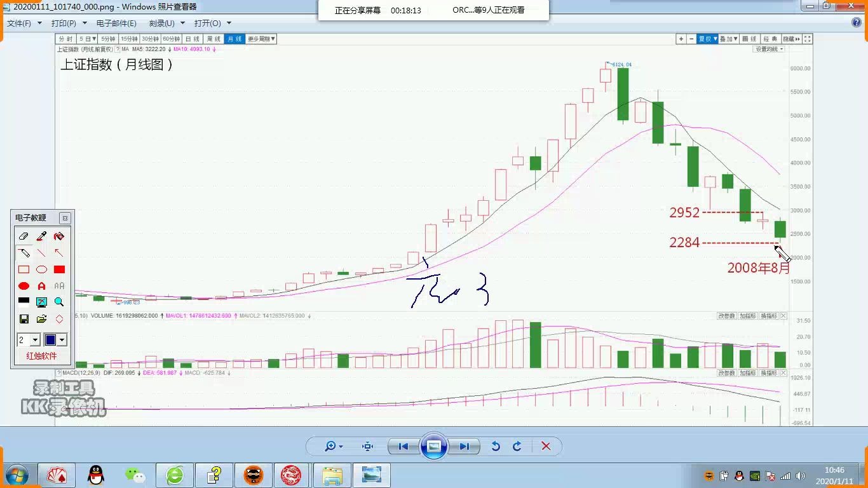Viewport: 868px width, 488px height.
Task: Switch chart to 周线 period
Action: pos(214,39)
